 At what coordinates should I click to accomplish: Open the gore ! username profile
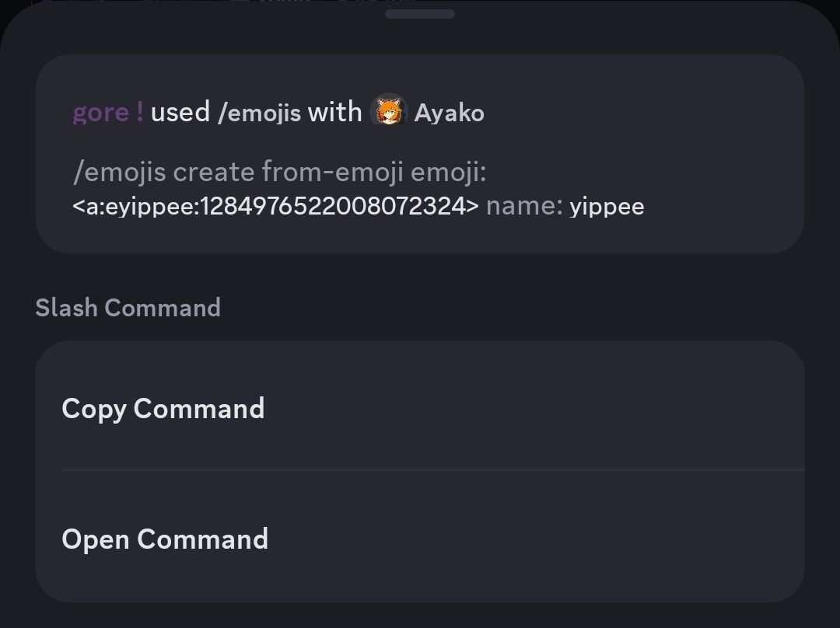click(108, 113)
